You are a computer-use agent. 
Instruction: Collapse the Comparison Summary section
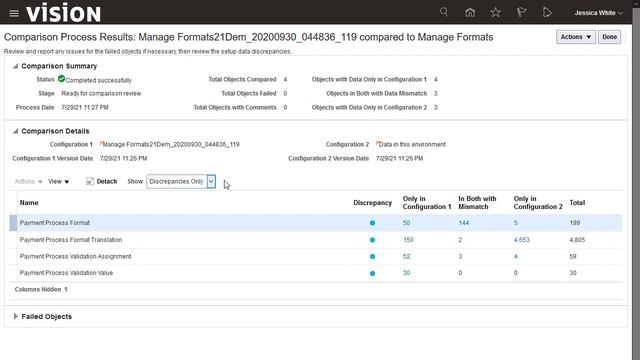(16, 66)
